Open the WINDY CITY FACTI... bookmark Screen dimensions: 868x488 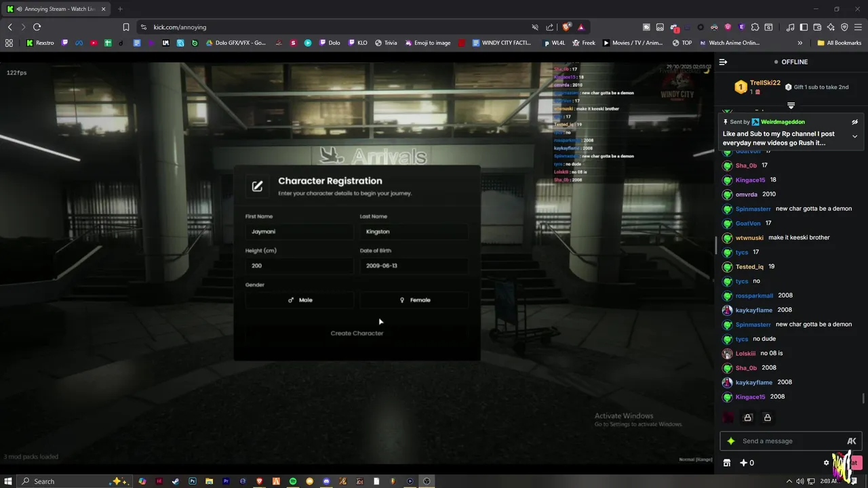(x=502, y=43)
